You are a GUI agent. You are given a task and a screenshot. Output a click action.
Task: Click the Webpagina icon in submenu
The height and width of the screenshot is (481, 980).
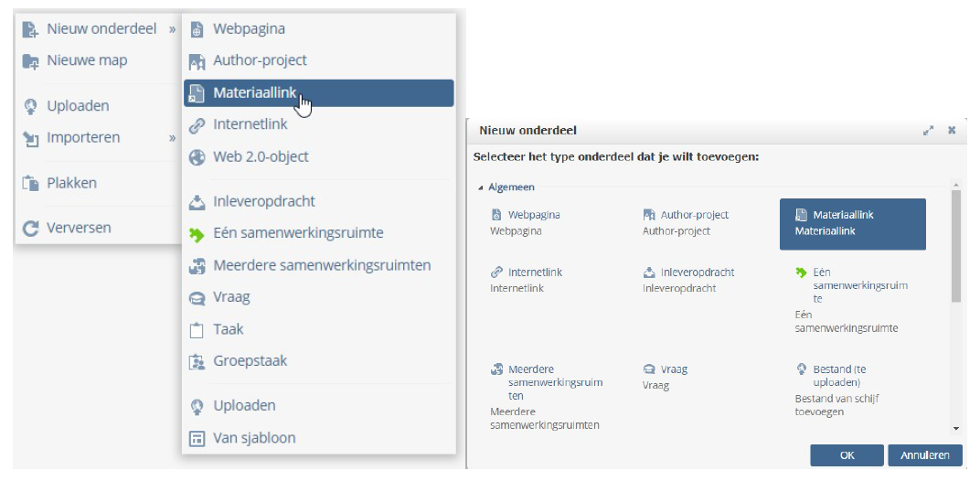(197, 29)
